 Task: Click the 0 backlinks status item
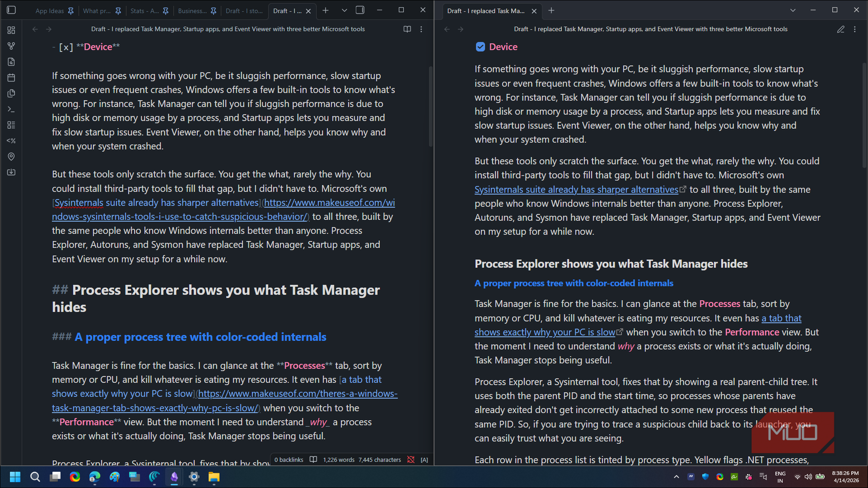pos(289,460)
